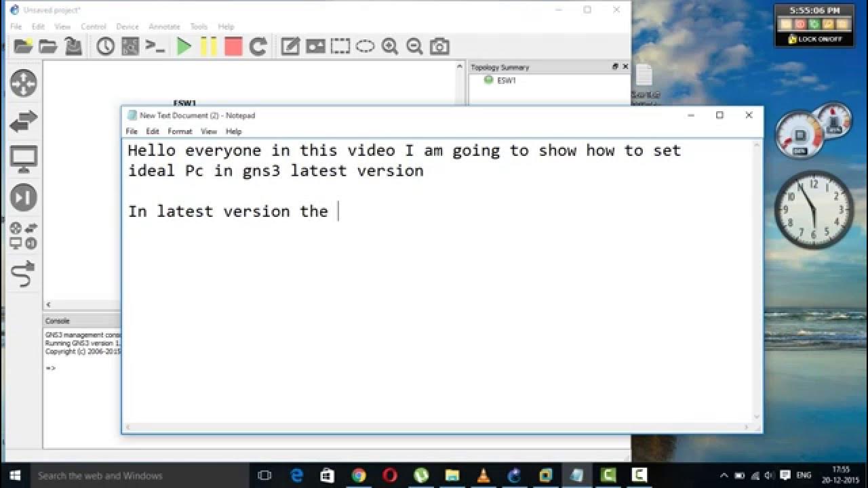Open Notepad Help menu
The width and height of the screenshot is (868, 488).
[233, 131]
